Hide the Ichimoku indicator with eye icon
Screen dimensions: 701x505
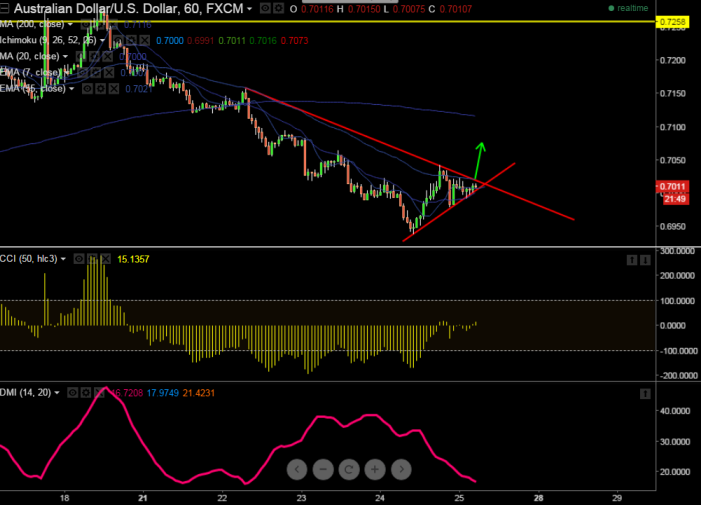(x=118, y=40)
